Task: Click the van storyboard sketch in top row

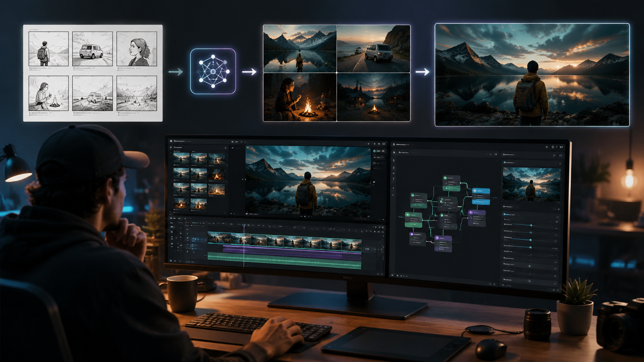Action: (x=92, y=49)
